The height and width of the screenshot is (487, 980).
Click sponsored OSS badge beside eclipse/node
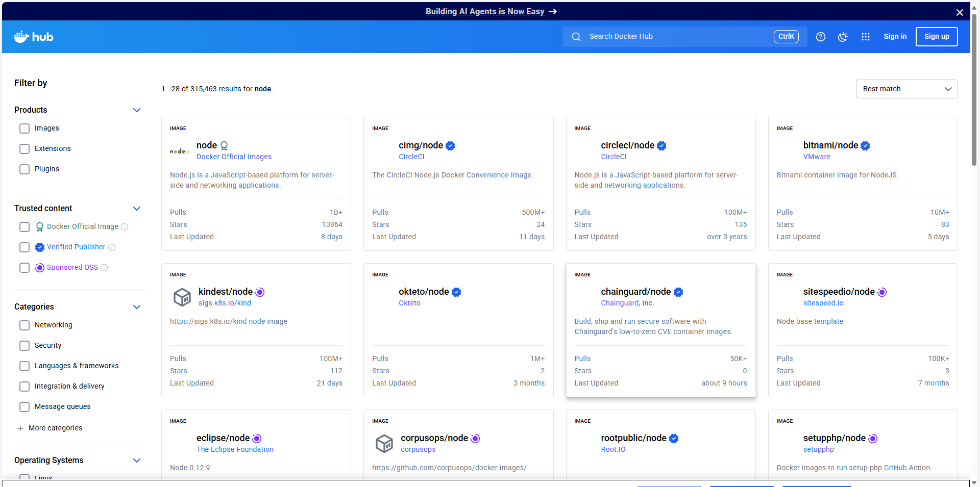coord(257,439)
